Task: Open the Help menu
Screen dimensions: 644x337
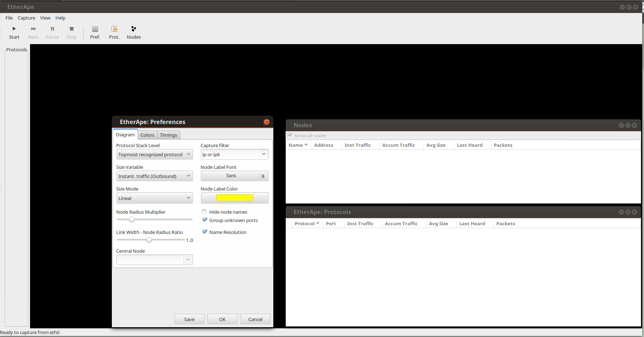Action: [x=60, y=18]
